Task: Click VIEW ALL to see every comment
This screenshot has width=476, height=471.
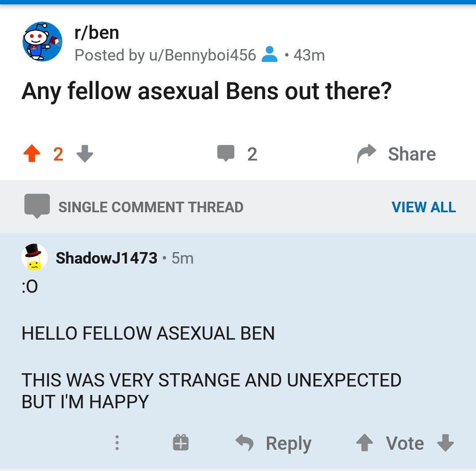Action: [x=424, y=207]
